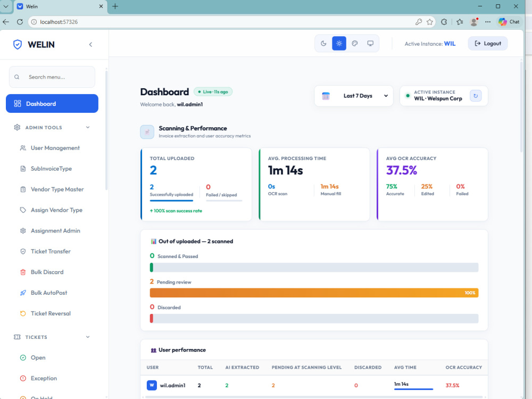532x399 pixels.
Task: Choose the system monitor theme icon
Action: pyautogui.click(x=370, y=44)
